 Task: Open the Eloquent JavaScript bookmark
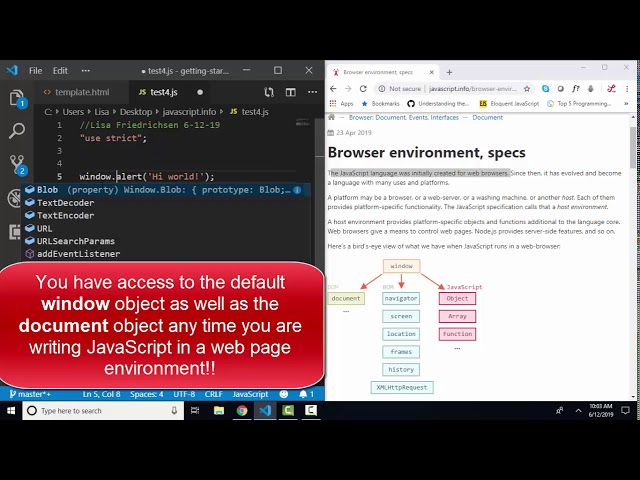pos(509,104)
